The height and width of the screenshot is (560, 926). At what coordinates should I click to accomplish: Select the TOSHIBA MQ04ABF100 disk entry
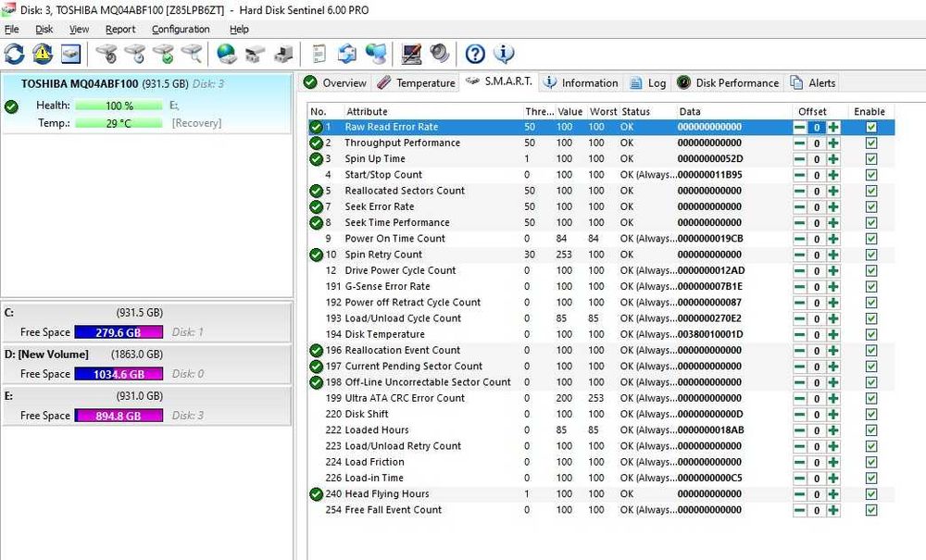[146, 104]
